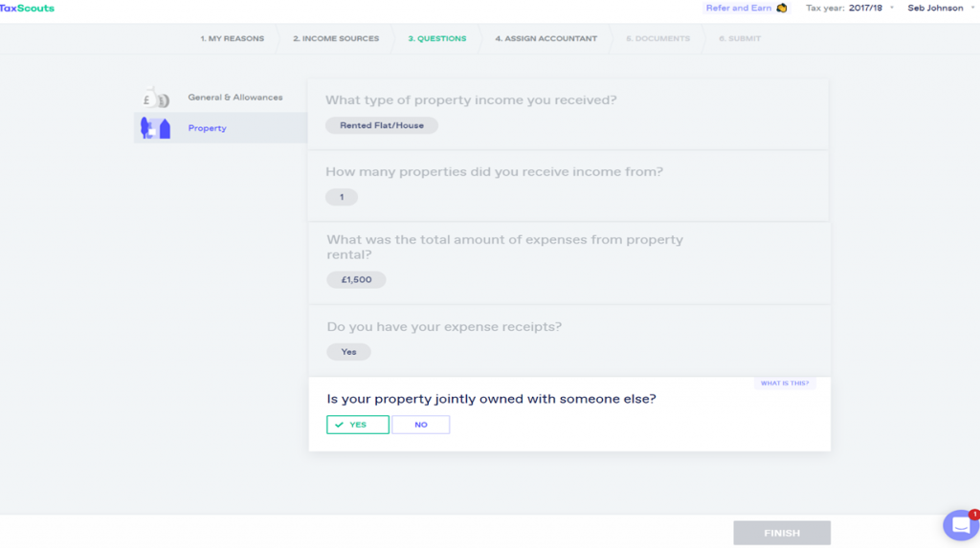This screenshot has height=548, width=980.
Task: Click the FINISH button
Action: pos(782,533)
